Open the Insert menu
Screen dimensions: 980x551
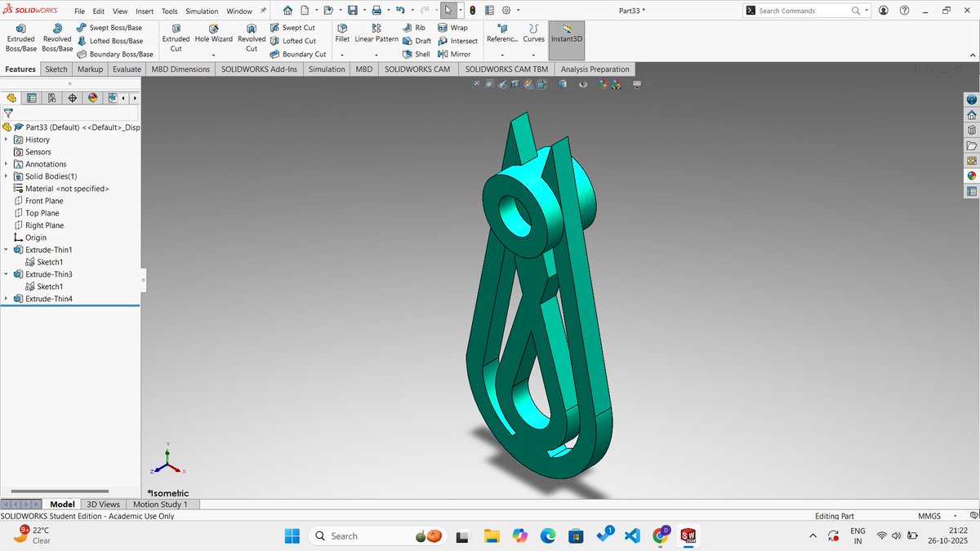(144, 11)
